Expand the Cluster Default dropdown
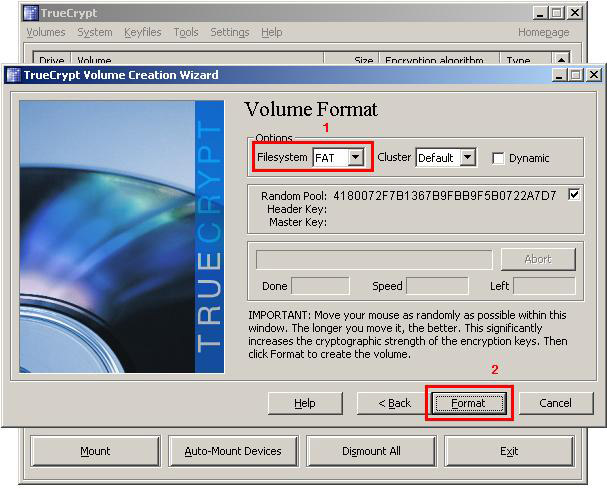This screenshot has width=607, height=489. pyautogui.click(x=468, y=158)
